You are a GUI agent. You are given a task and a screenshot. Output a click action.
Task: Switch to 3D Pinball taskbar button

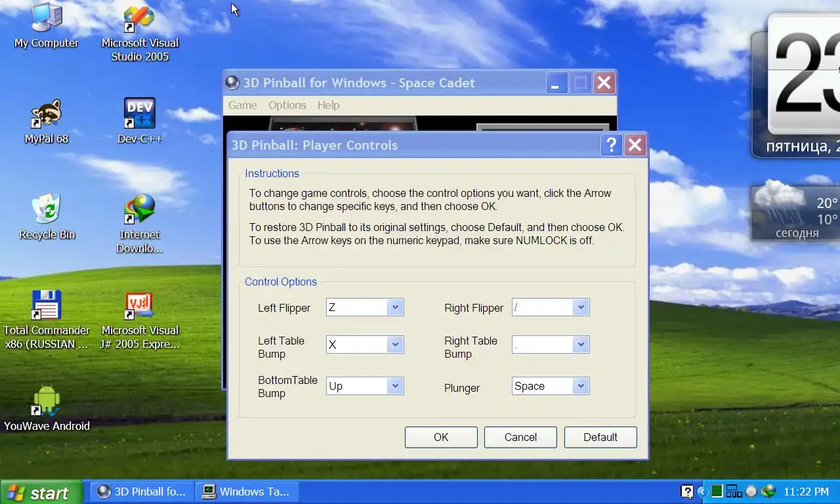(x=142, y=492)
